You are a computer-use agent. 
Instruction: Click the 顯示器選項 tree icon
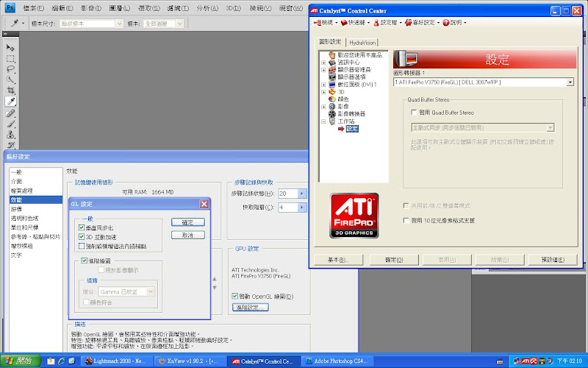[332, 77]
